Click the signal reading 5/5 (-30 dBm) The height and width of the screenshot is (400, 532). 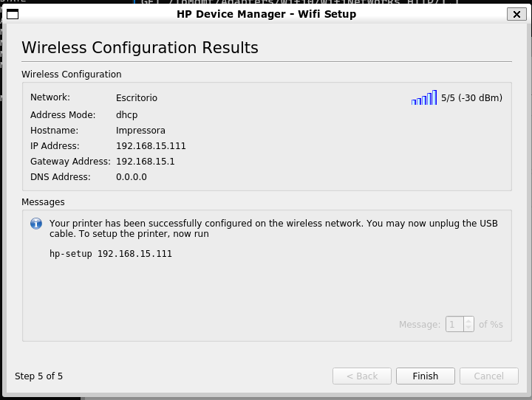(x=471, y=98)
